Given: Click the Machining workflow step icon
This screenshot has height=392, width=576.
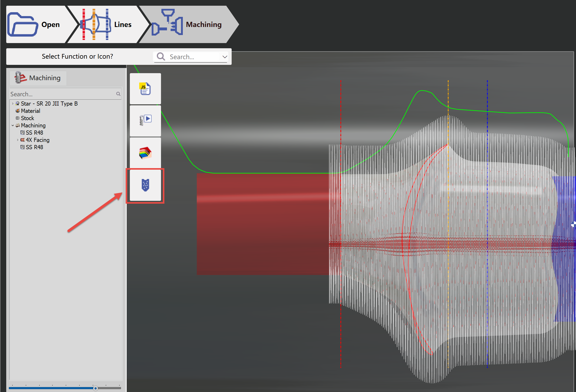Looking at the screenshot, I should click(x=168, y=23).
